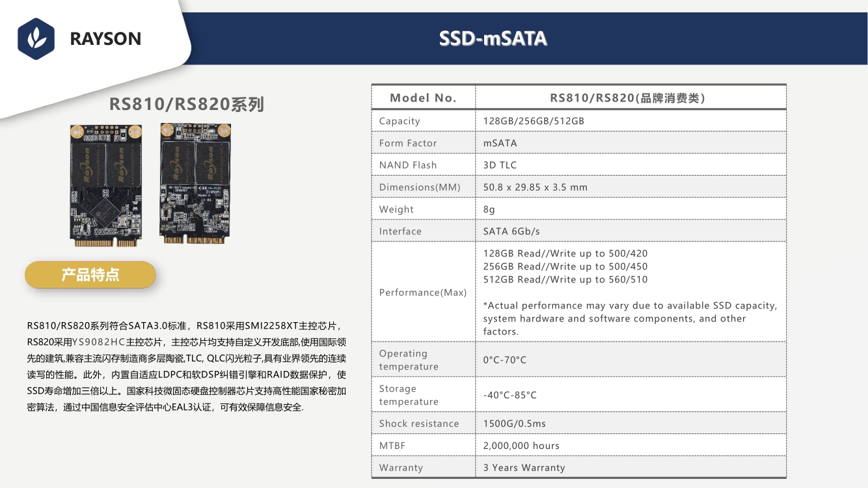Select the 0°C-70°C value
The image size is (868, 488).
tap(505, 360)
